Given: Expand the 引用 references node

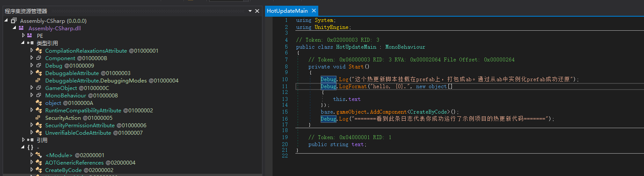Looking at the screenshot, I should (x=23, y=140).
